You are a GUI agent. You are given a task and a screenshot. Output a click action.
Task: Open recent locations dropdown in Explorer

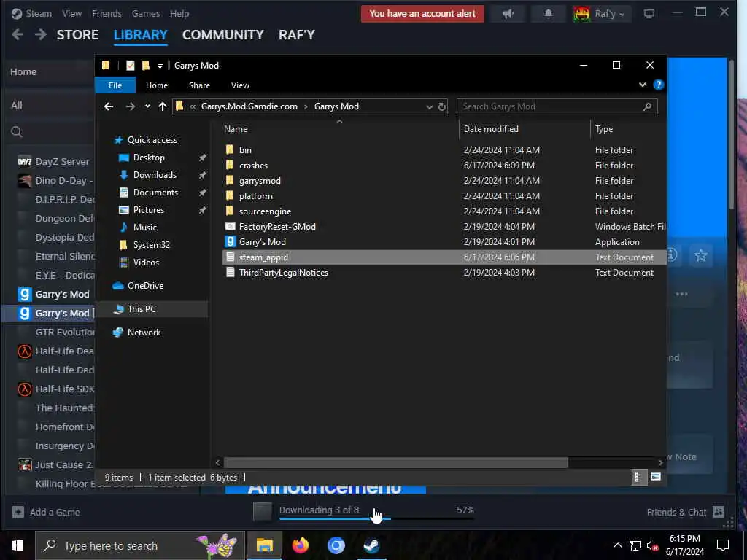tap(147, 106)
